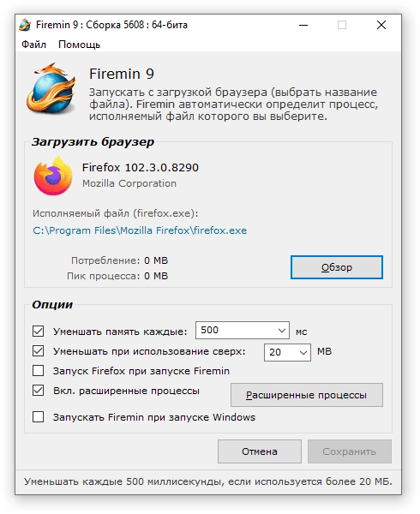Viewport: 420px width, 514px height.
Task: Enable 'Запускать Firemin при запуске Windows' checkbox
Action: [38, 417]
